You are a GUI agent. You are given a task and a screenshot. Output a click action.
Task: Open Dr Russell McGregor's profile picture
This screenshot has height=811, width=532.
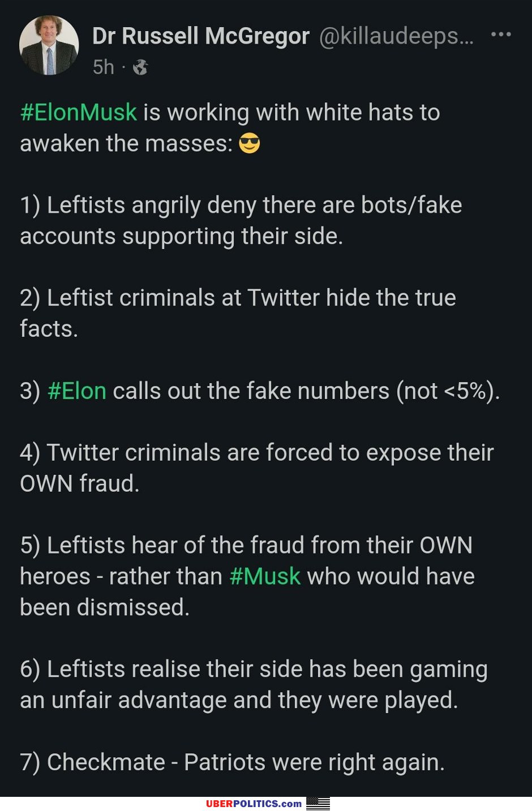[x=49, y=45]
